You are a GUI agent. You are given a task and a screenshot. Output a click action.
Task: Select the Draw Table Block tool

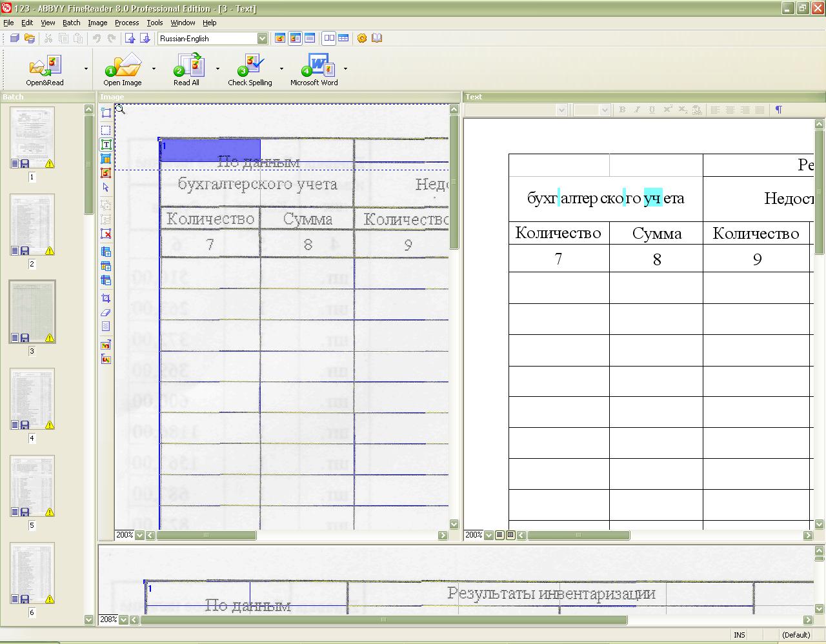coord(106,159)
